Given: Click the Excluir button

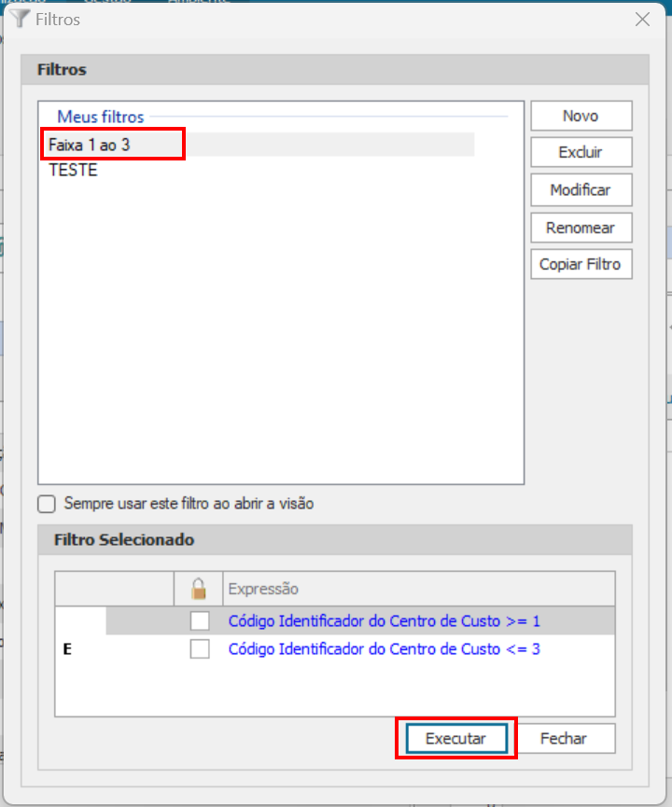Looking at the screenshot, I should [x=581, y=152].
